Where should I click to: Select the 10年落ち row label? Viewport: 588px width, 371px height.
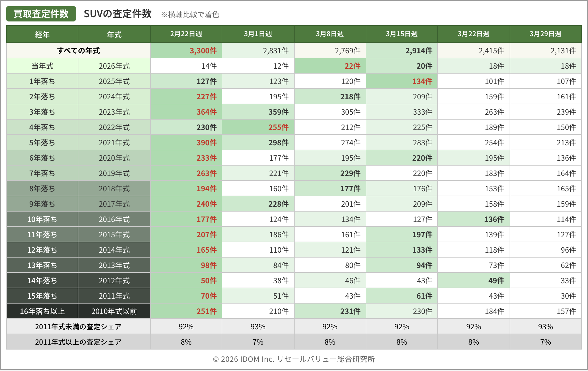[42, 219]
